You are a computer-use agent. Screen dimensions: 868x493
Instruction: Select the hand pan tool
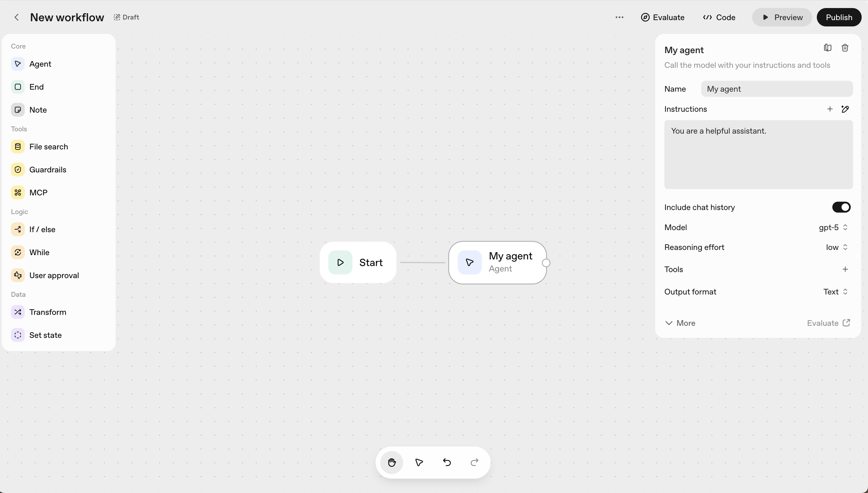coord(392,462)
